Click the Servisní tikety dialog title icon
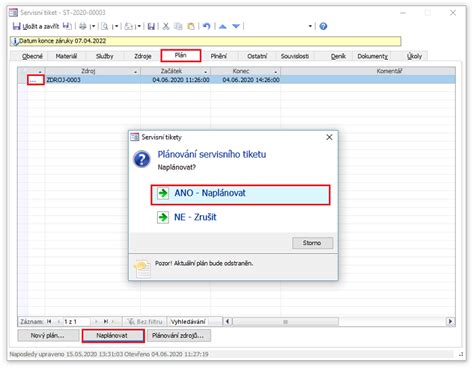 [x=135, y=137]
